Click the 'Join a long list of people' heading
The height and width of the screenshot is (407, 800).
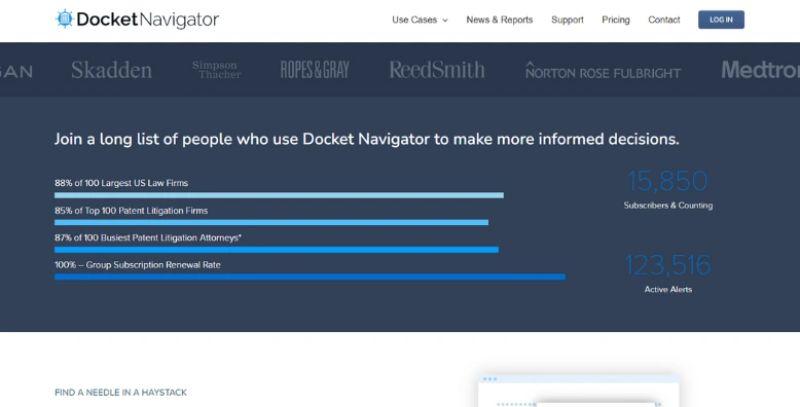pyautogui.click(x=367, y=139)
